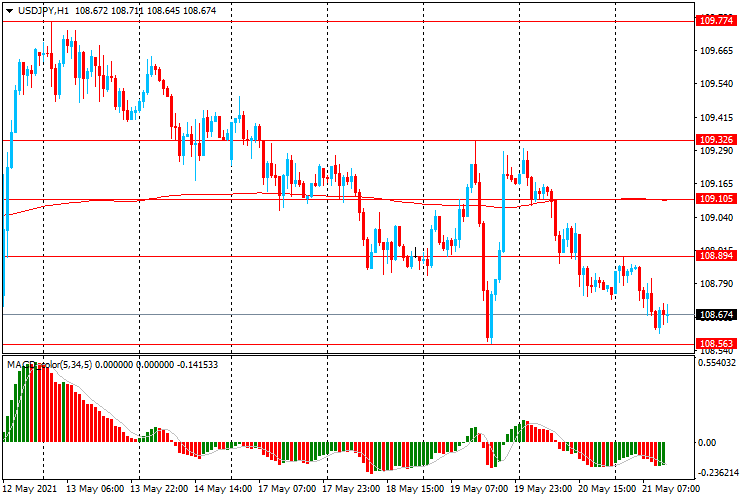The width and height of the screenshot is (740, 500).
Task: Click the 19 May 23:00 time label
Action: click(543, 489)
